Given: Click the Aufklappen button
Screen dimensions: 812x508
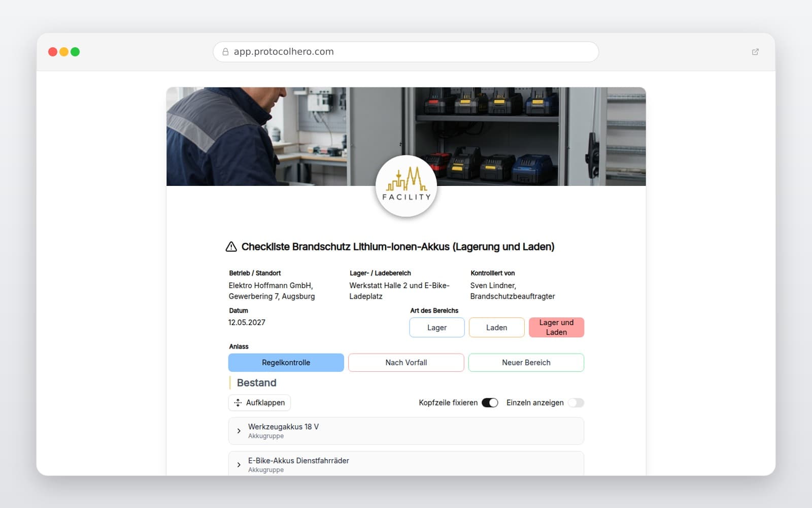Looking at the screenshot, I should click(259, 403).
